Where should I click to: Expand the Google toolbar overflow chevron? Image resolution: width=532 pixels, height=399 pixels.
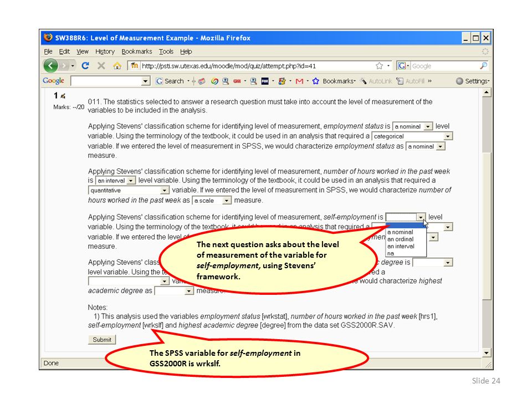pyautogui.click(x=430, y=81)
